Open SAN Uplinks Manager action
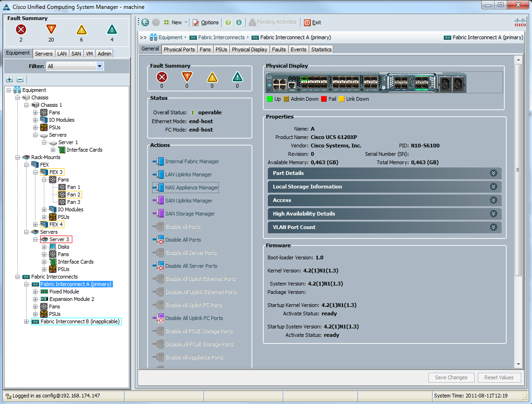 coord(182,201)
